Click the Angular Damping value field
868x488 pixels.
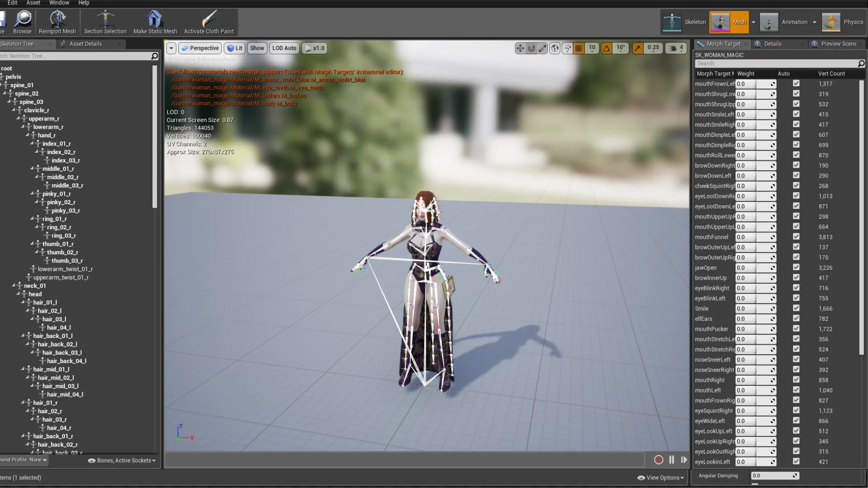coord(775,476)
